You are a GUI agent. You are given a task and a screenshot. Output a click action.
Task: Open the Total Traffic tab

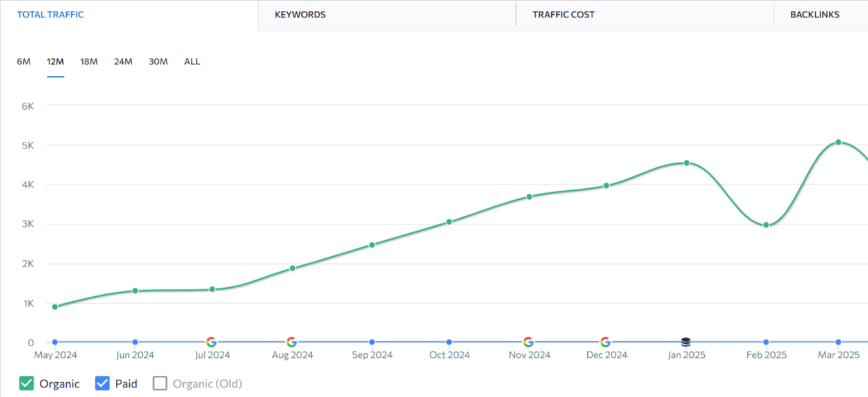coord(50,15)
